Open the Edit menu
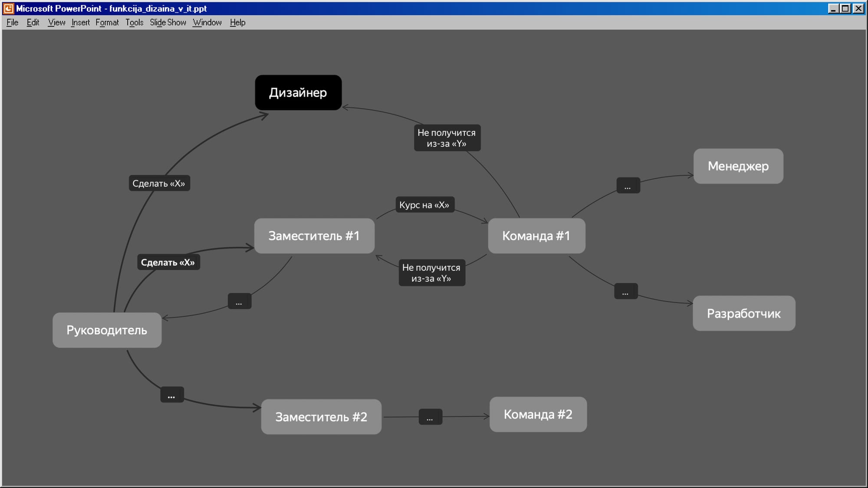 point(33,23)
